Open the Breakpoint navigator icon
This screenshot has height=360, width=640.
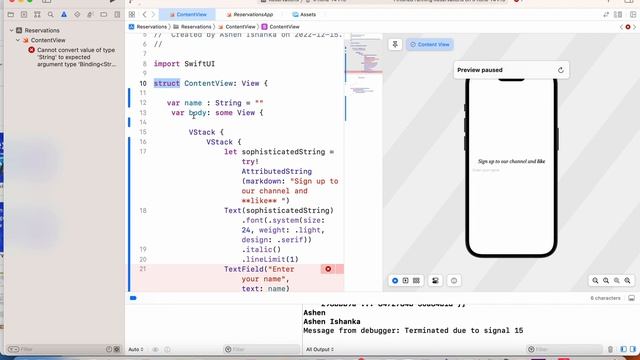click(104, 15)
